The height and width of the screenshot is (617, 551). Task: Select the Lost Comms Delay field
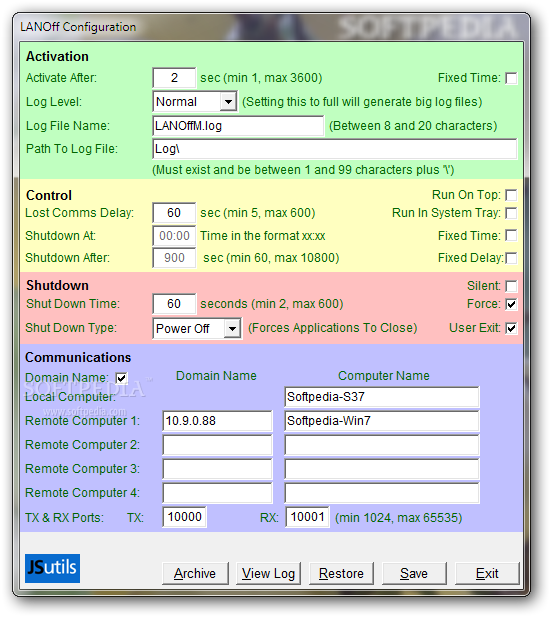(x=174, y=213)
